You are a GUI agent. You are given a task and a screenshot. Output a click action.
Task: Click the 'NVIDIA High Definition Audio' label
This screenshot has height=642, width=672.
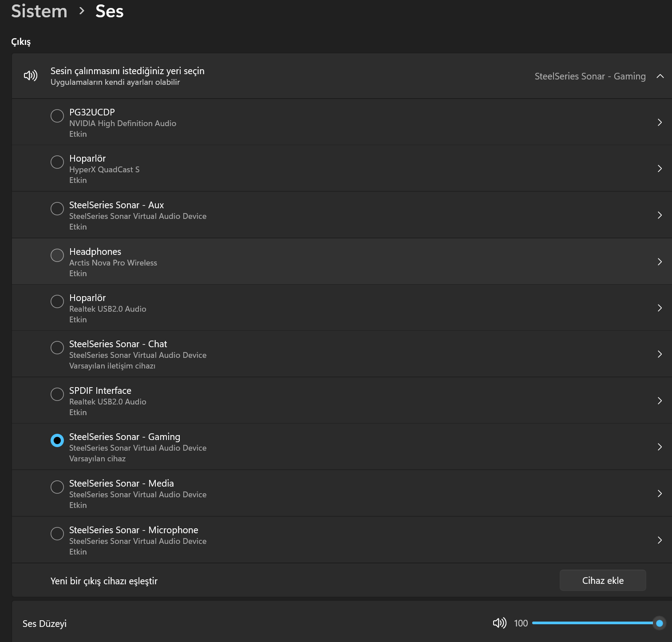point(123,123)
